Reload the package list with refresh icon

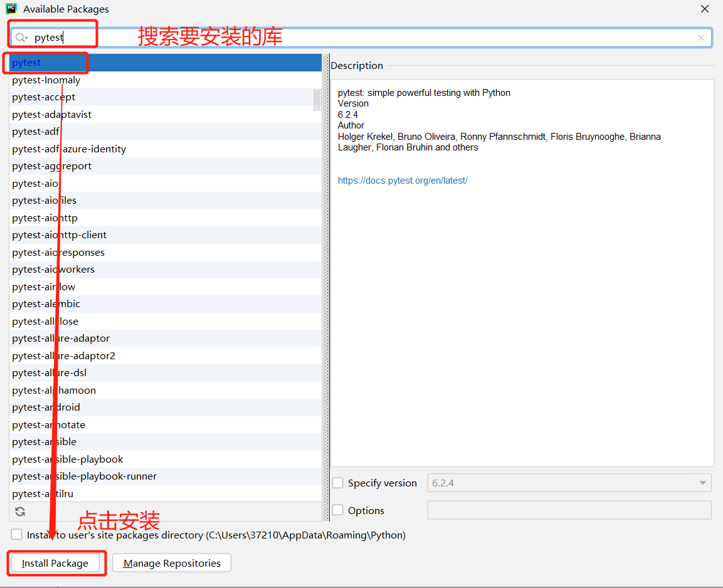pyautogui.click(x=20, y=512)
